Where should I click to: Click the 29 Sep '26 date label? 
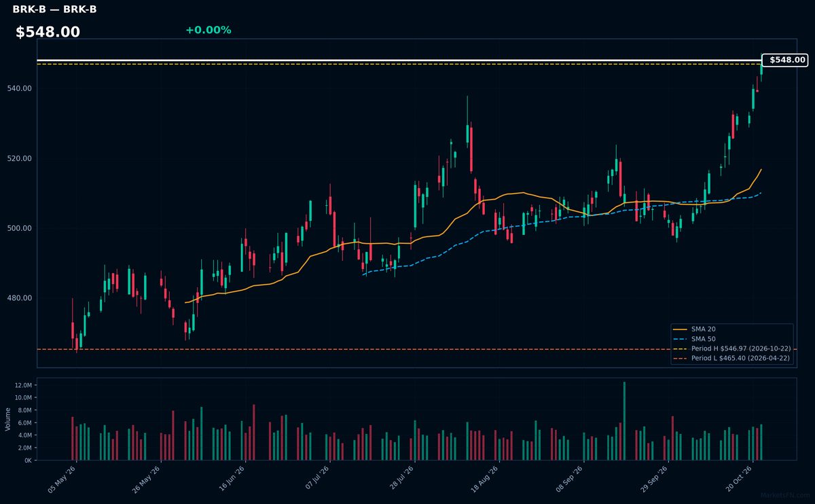[x=653, y=480]
